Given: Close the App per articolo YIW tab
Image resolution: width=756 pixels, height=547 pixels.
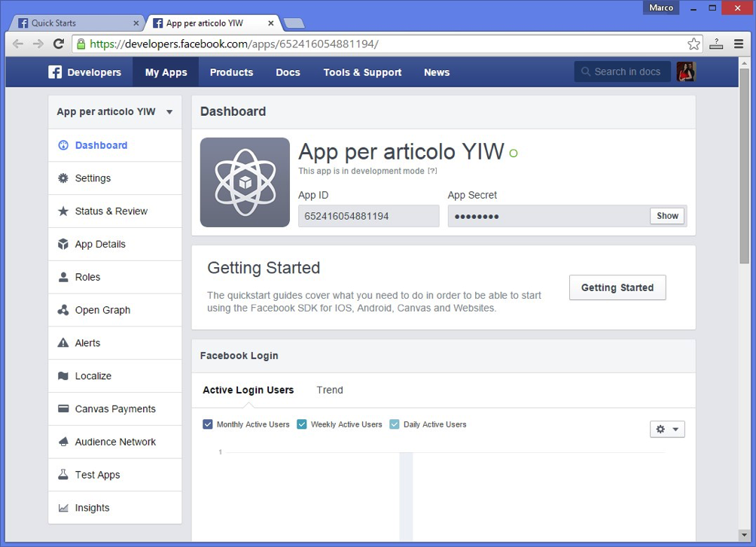Looking at the screenshot, I should pyautogui.click(x=271, y=23).
